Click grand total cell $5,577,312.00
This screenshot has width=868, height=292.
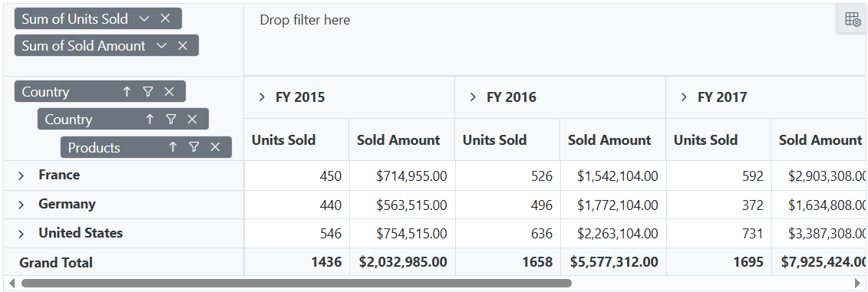point(612,262)
